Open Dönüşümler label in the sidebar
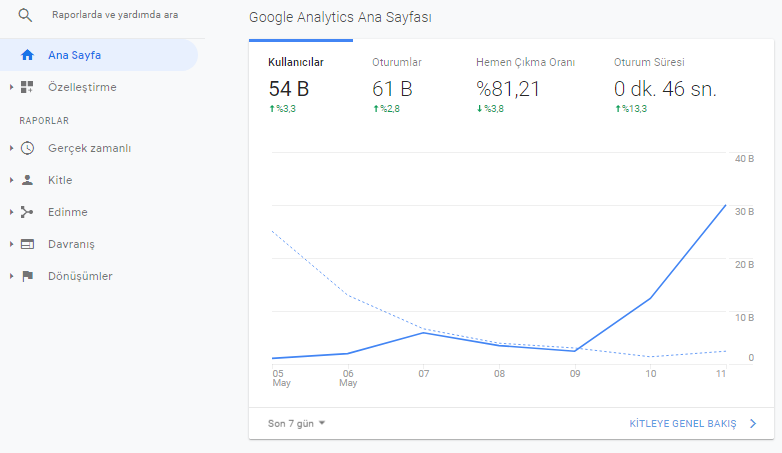This screenshot has width=782, height=453. click(x=80, y=276)
